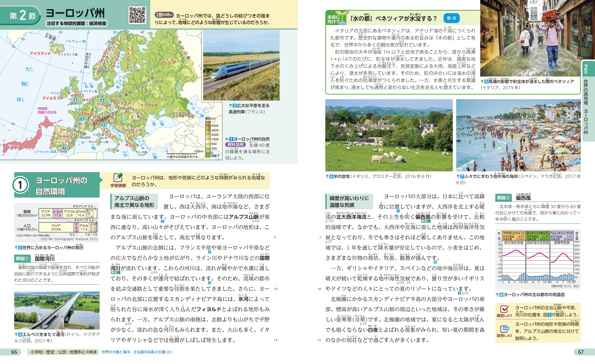Click the ロシア label on the map

169,63
